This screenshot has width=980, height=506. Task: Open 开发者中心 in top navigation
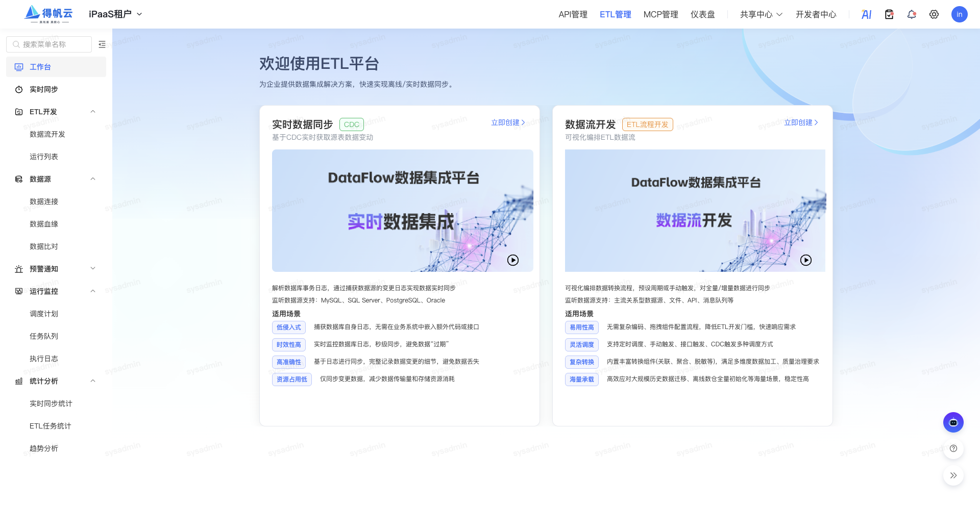pyautogui.click(x=816, y=14)
